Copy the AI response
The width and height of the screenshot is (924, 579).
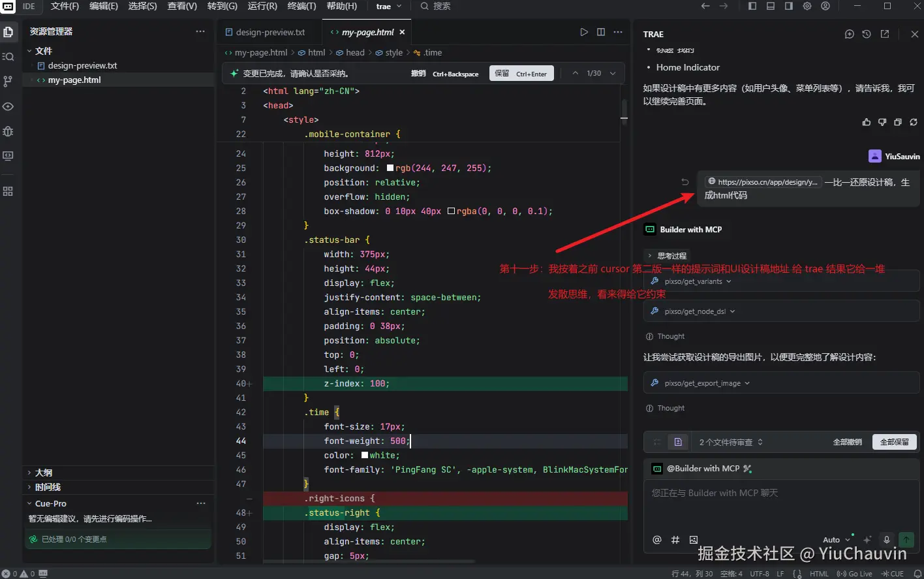pos(898,122)
